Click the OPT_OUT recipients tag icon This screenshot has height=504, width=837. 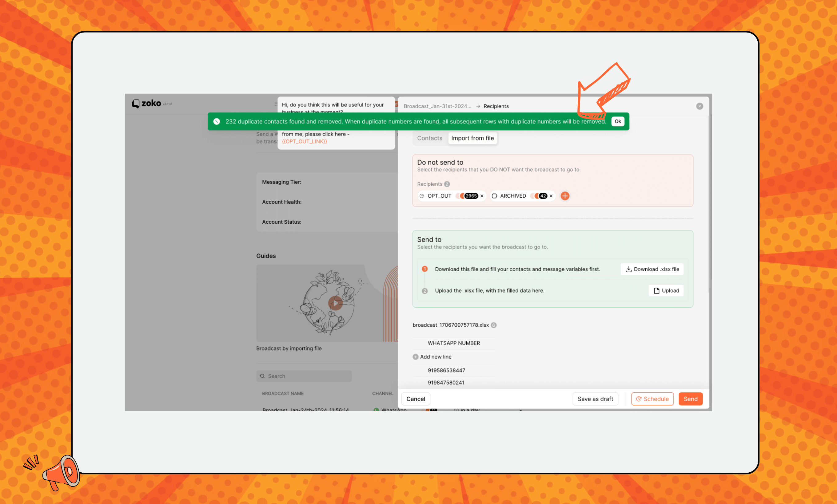(421, 196)
